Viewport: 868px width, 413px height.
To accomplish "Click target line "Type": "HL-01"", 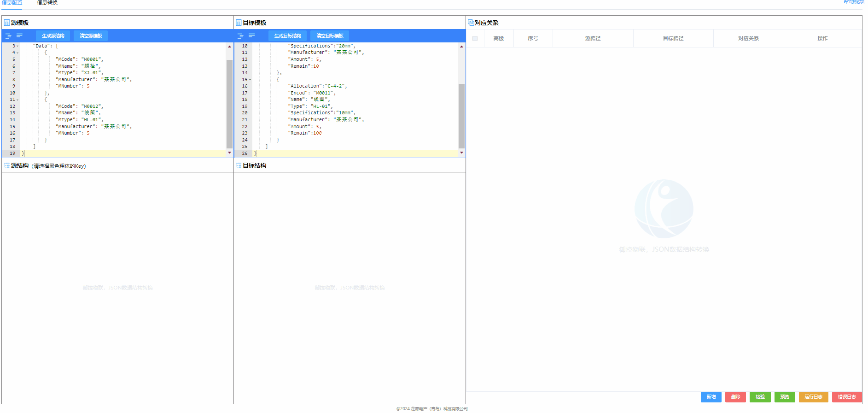I will click(x=310, y=106).
